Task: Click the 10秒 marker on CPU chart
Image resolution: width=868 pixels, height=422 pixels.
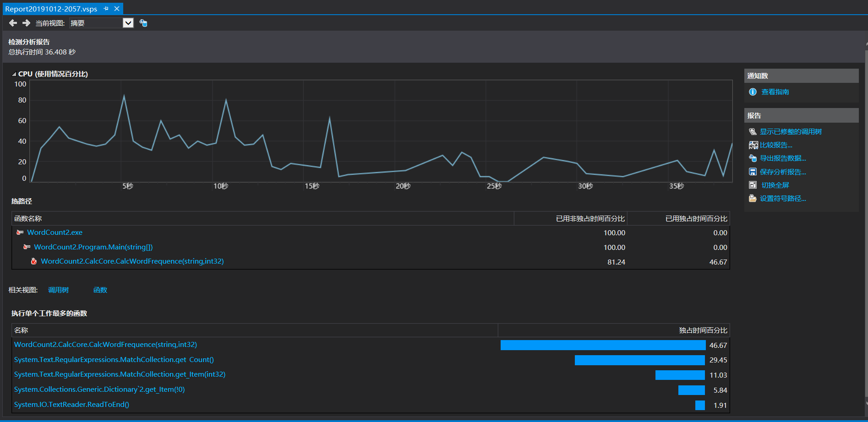Action: [221, 186]
